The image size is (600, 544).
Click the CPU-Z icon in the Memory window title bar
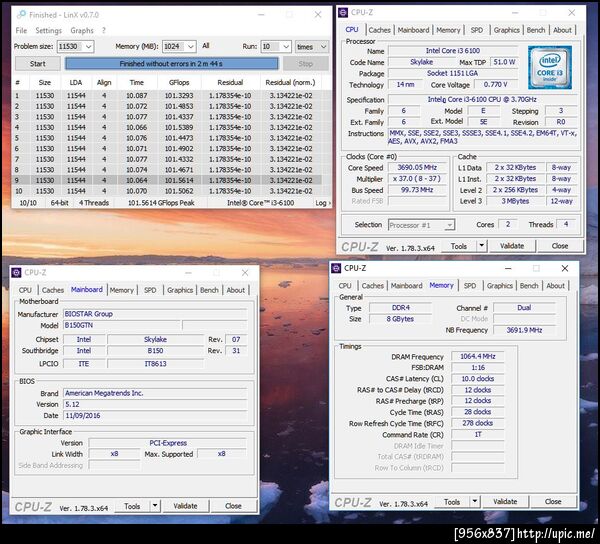click(336, 268)
